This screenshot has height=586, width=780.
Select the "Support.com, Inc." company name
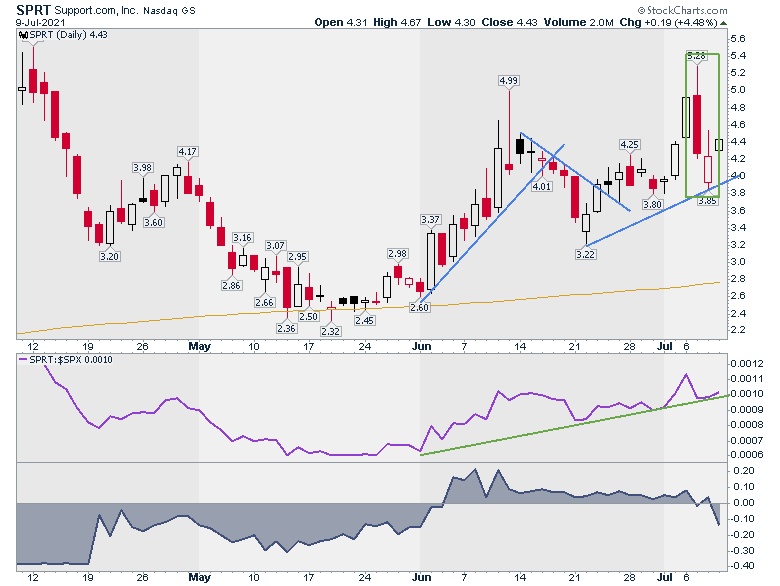point(96,10)
